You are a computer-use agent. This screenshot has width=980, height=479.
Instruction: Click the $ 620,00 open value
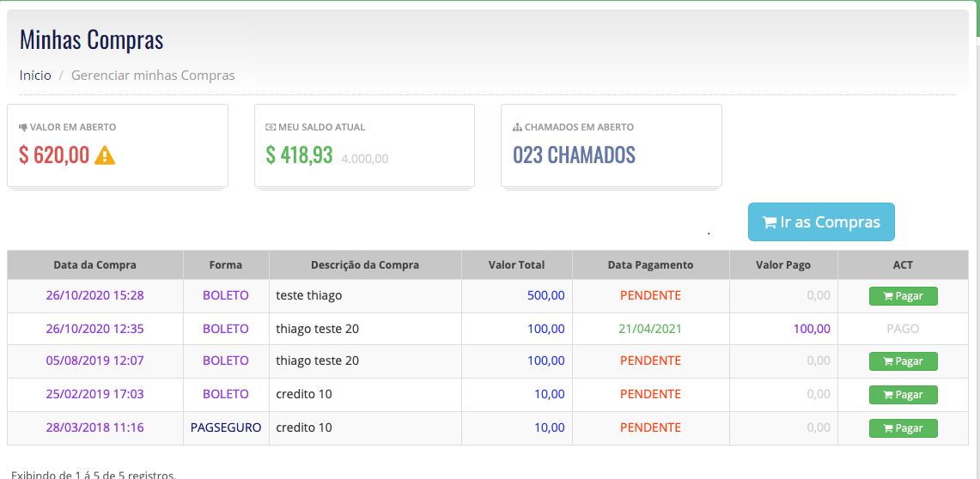(54, 155)
